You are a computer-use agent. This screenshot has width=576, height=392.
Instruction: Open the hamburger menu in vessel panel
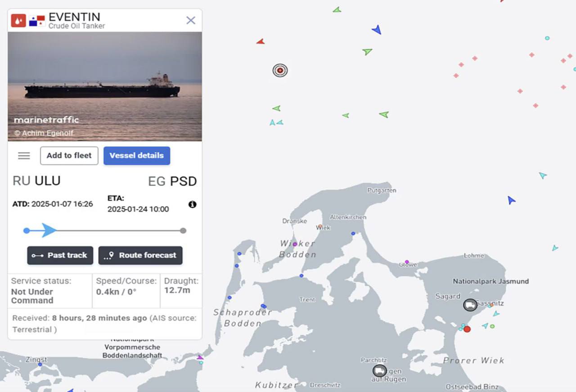point(24,156)
